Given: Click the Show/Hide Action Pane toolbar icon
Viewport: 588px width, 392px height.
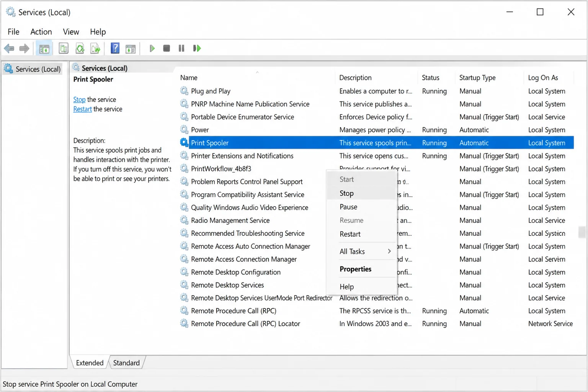Looking at the screenshot, I should (131, 49).
